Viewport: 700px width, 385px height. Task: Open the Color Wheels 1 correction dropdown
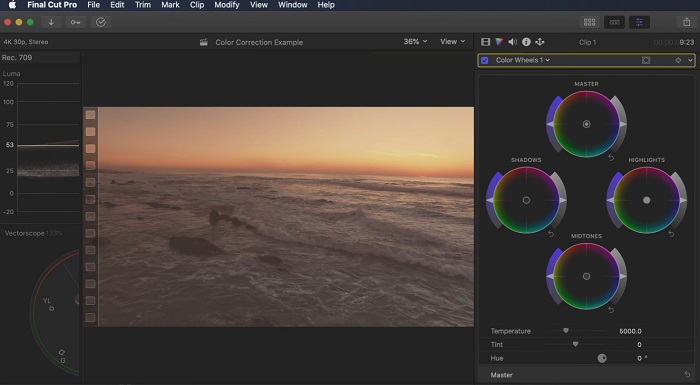click(523, 60)
